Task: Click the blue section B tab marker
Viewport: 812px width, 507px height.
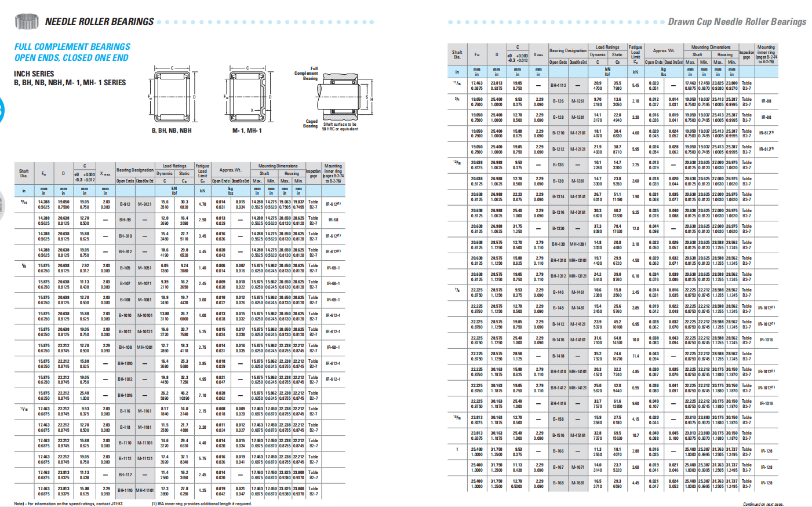Action: (x=2, y=109)
